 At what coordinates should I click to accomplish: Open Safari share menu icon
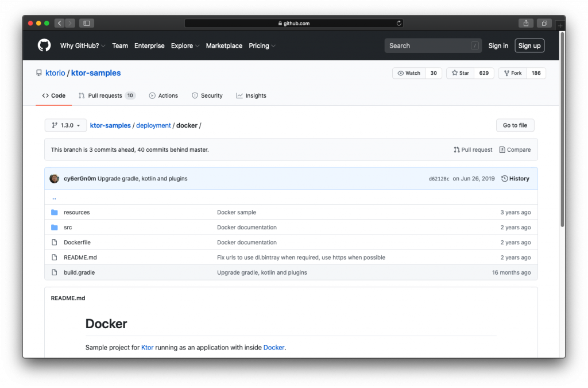point(526,23)
